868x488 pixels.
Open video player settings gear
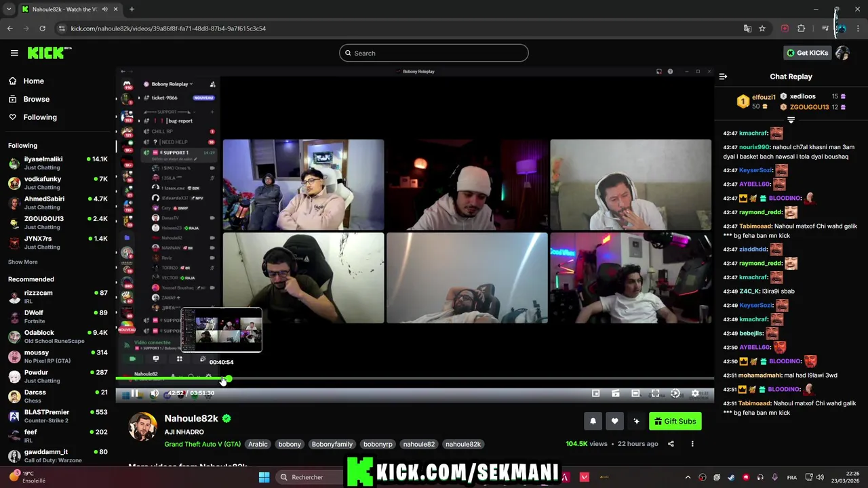pos(695,393)
